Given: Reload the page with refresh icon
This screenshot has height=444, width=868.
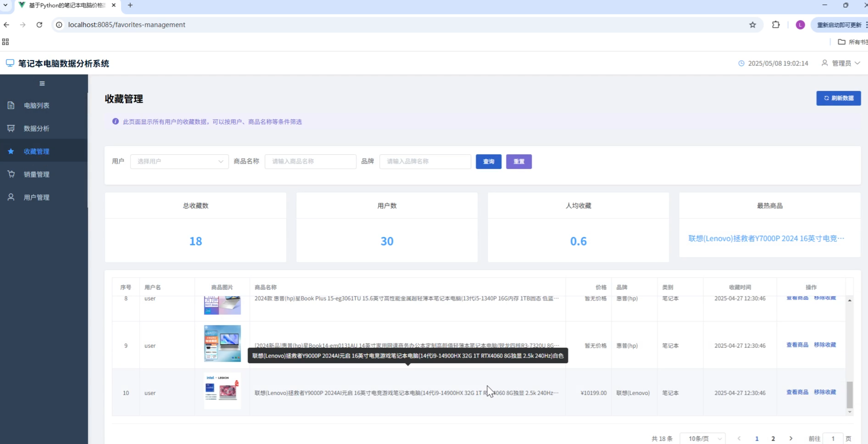Looking at the screenshot, I should tap(39, 25).
